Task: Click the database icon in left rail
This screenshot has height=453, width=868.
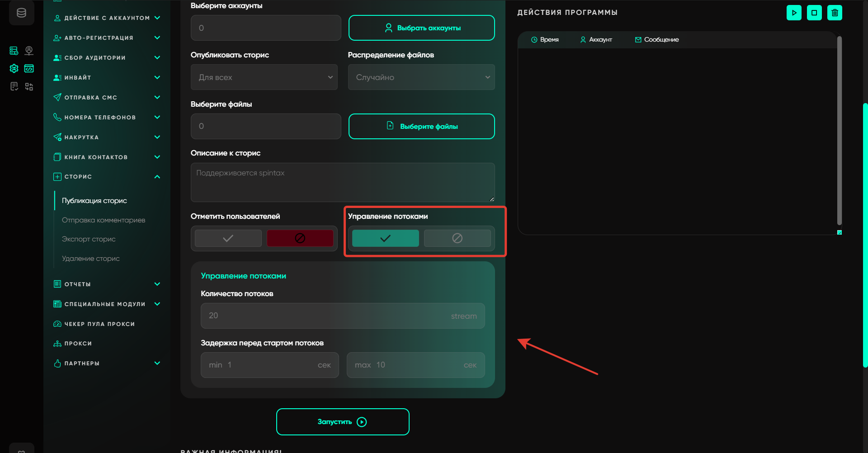Action: (x=21, y=13)
